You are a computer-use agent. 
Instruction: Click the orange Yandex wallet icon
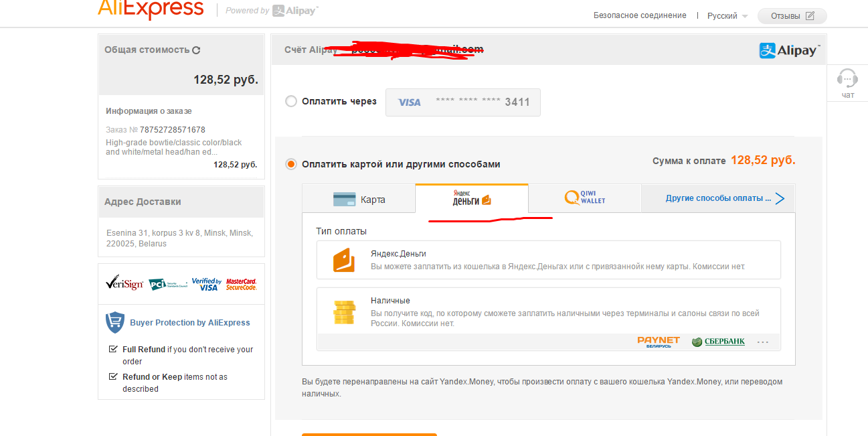[x=344, y=260]
